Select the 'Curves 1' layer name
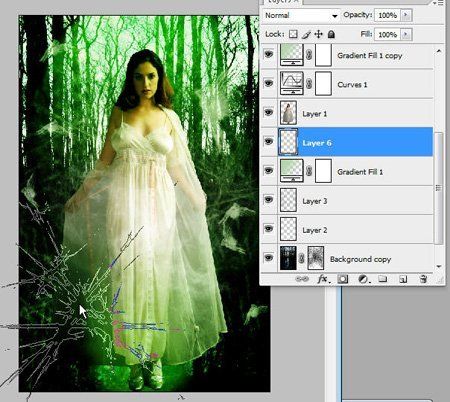 (x=352, y=85)
